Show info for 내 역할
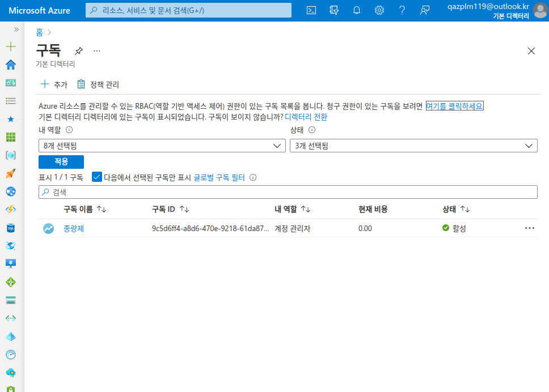Screen dimensions: 549x392 pyautogui.click(x=69, y=130)
